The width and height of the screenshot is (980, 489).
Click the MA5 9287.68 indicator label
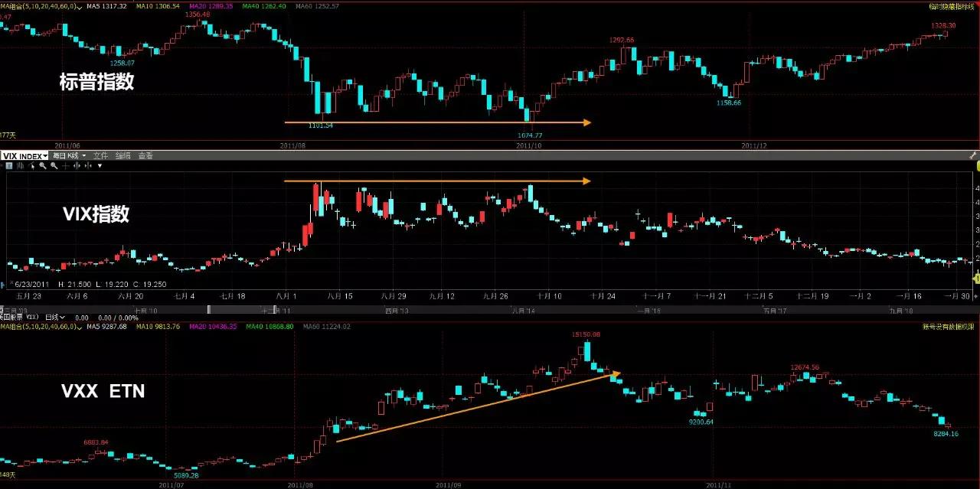click(x=106, y=327)
